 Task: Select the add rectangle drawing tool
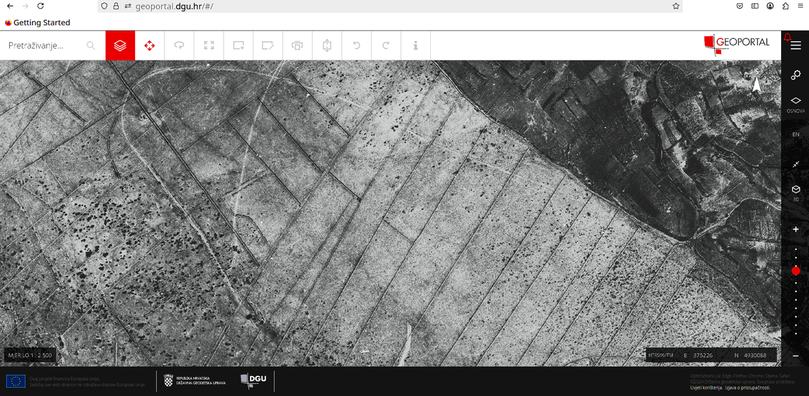pos(238,45)
